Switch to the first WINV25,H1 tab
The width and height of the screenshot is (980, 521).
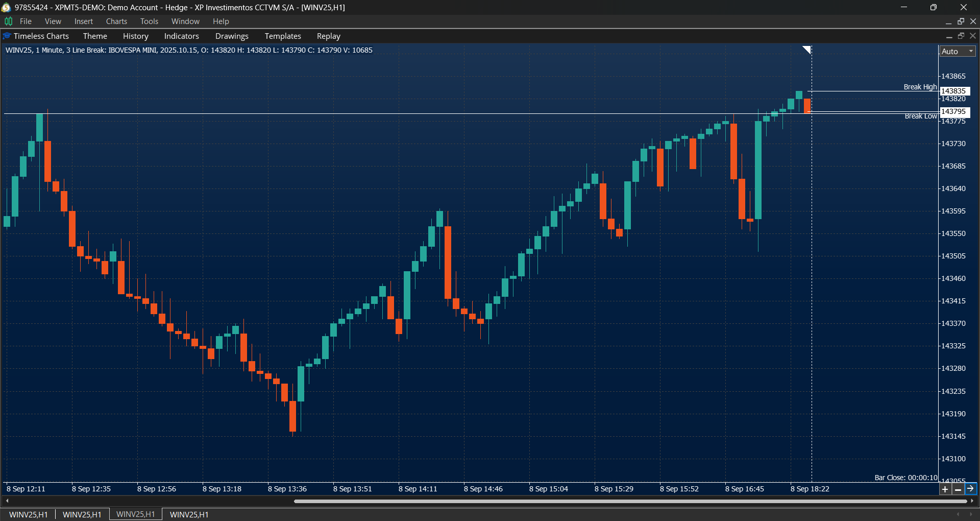[28, 514]
